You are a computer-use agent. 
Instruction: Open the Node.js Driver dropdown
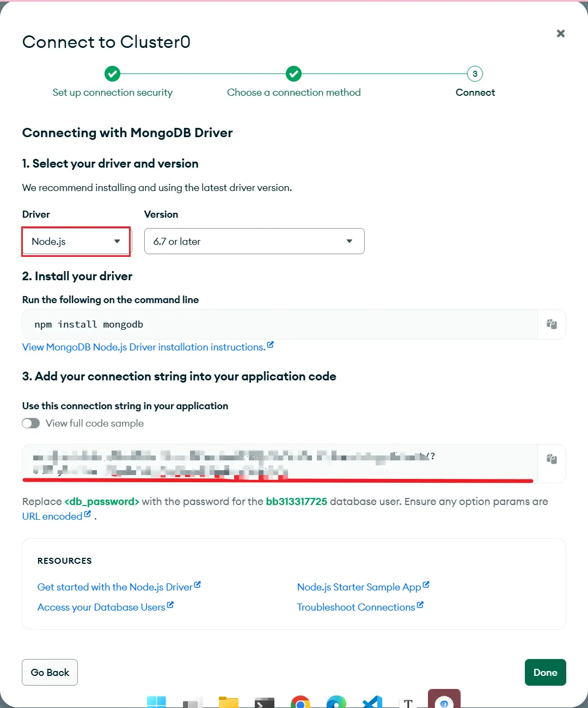tap(76, 242)
